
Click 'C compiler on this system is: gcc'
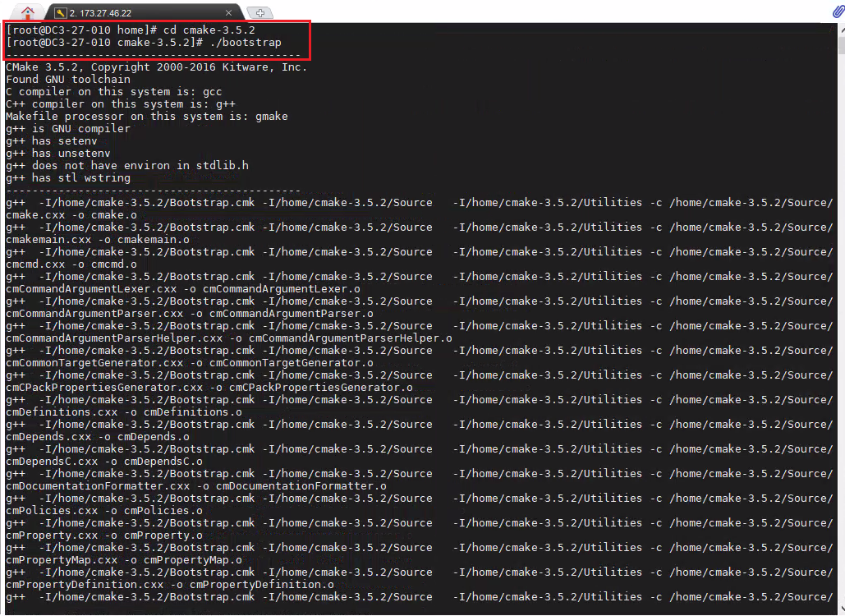pyautogui.click(x=113, y=92)
